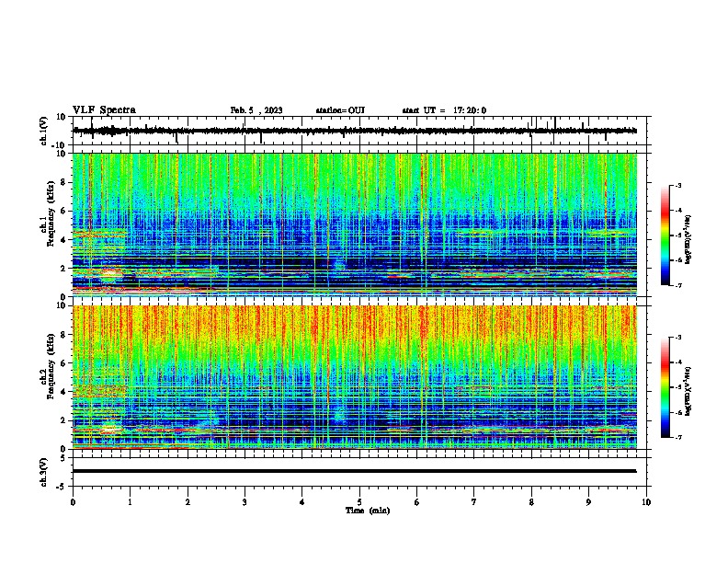Click time axis tick label '7'
728x563 pixels.
pos(474,502)
